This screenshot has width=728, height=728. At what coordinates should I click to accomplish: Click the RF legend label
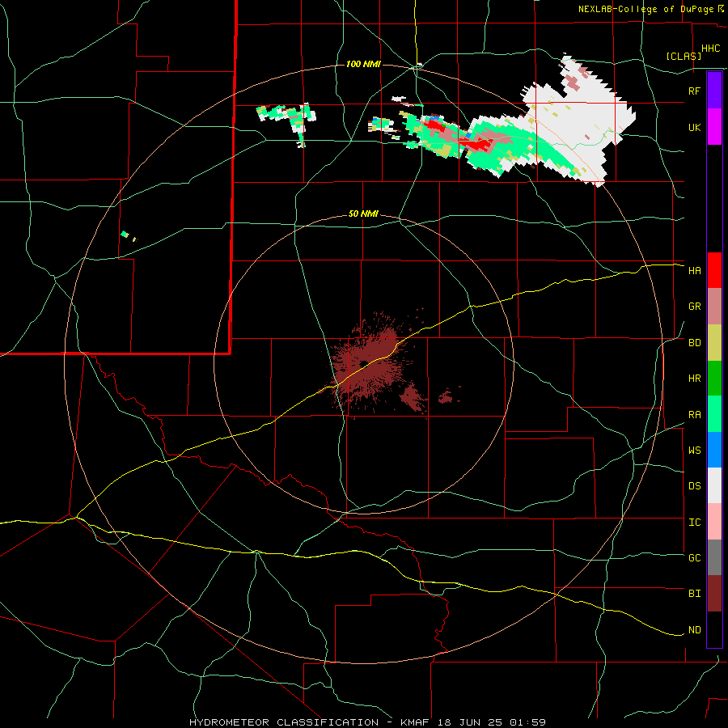click(694, 91)
